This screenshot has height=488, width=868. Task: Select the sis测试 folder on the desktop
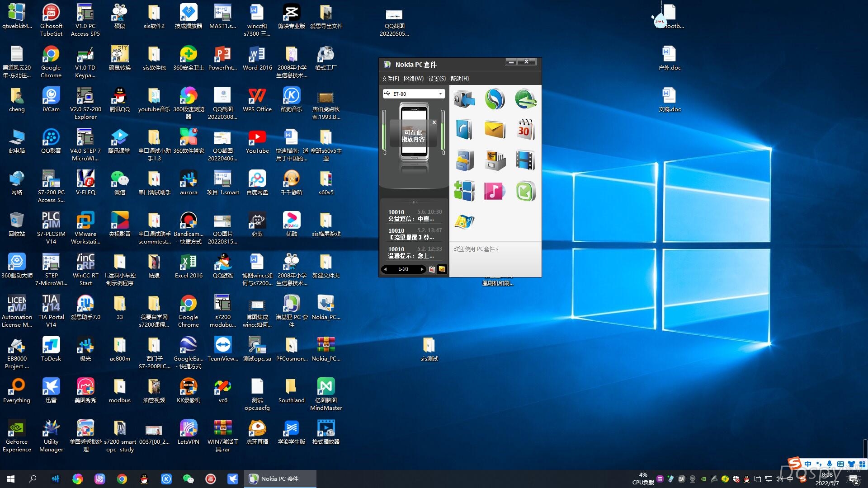pos(429,349)
